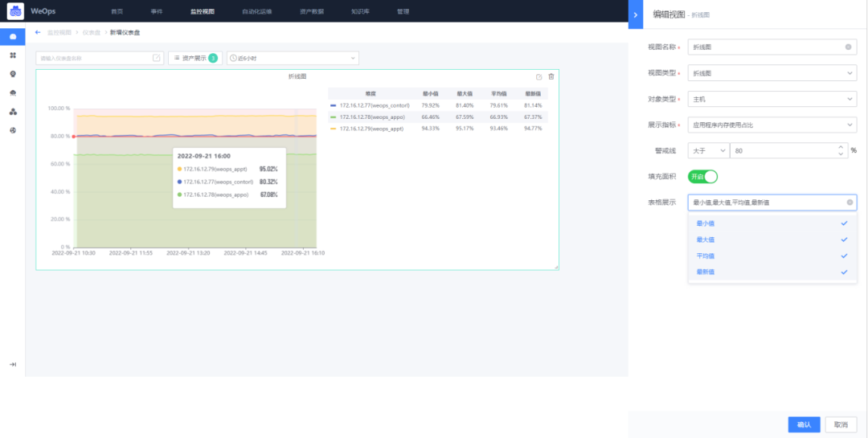The width and height of the screenshot is (868, 438).
Task: Open the warning line comparison dropdown
Action: [x=708, y=150]
